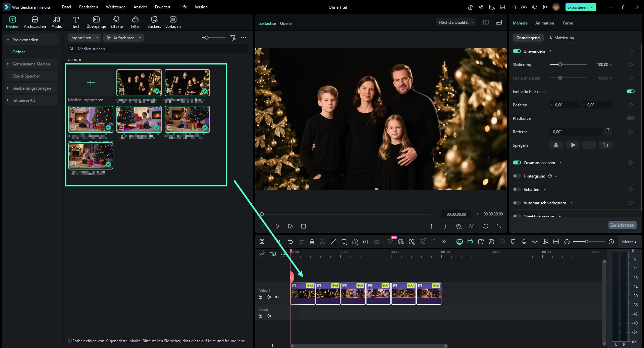Open the Importieren dropdown
644x348 pixels.
point(84,38)
